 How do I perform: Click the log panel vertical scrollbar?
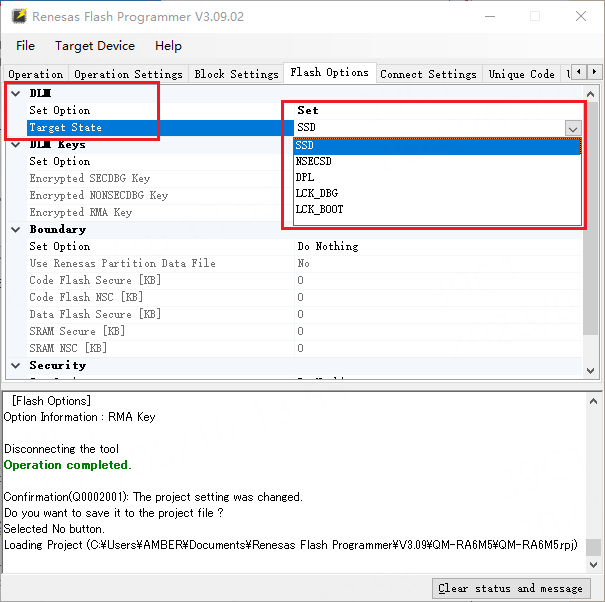coord(593,480)
